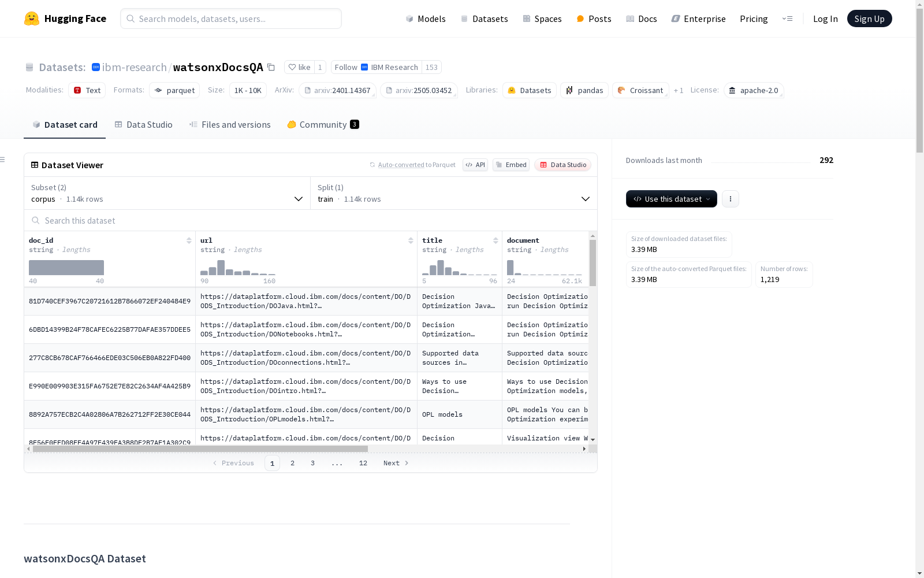Click the pandas library tag
Viewport: 924px width, 578px height.
(584, 90)
